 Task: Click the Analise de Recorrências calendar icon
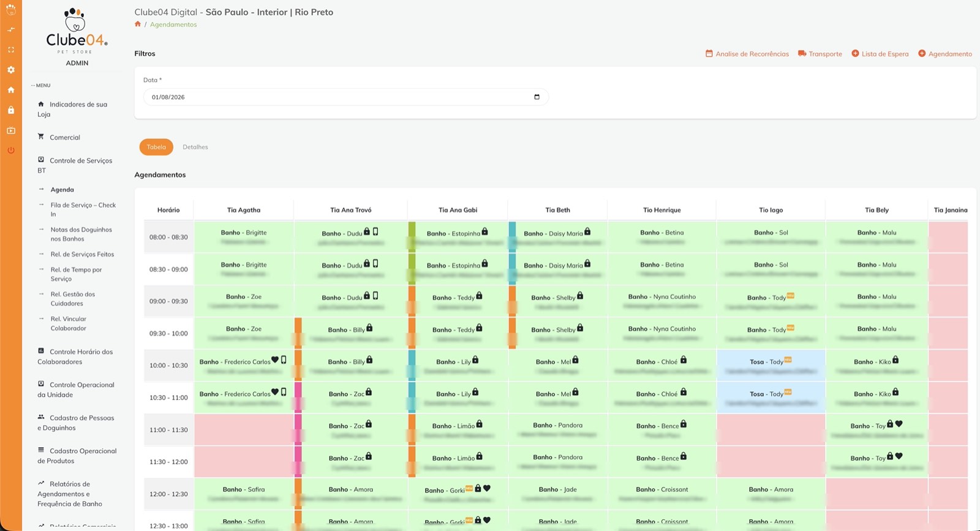click(x=709, y=54)
